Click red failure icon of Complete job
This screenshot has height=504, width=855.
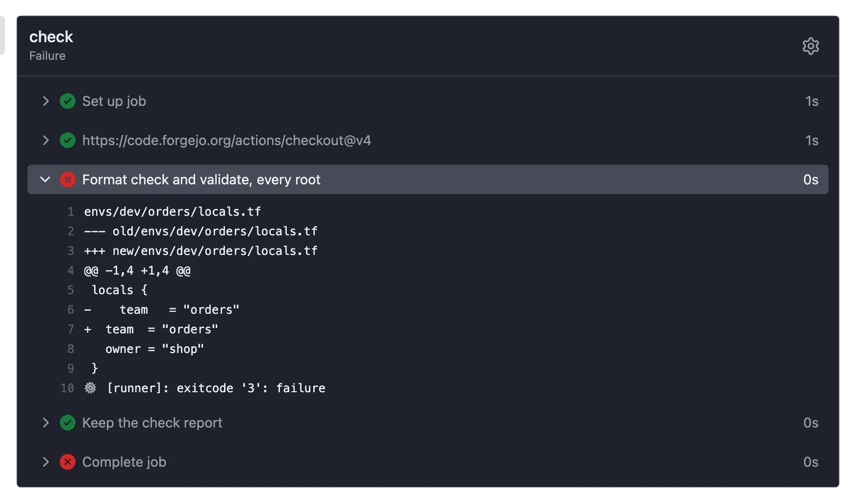[68, 462]
